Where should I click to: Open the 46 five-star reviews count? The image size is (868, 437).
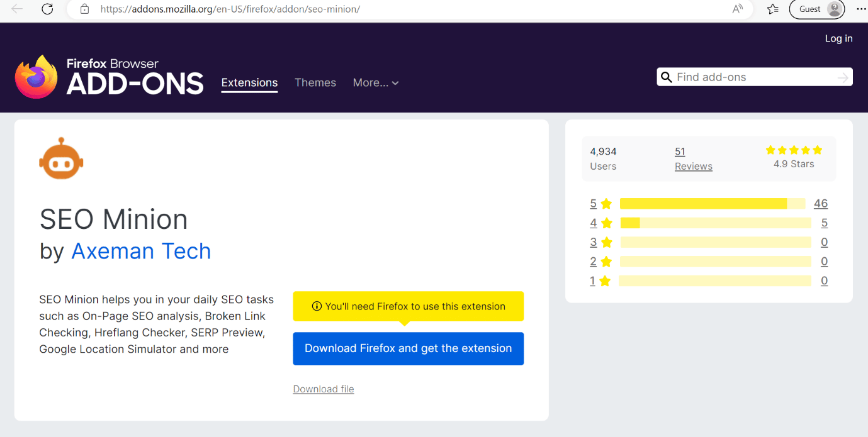pos(821,204)
